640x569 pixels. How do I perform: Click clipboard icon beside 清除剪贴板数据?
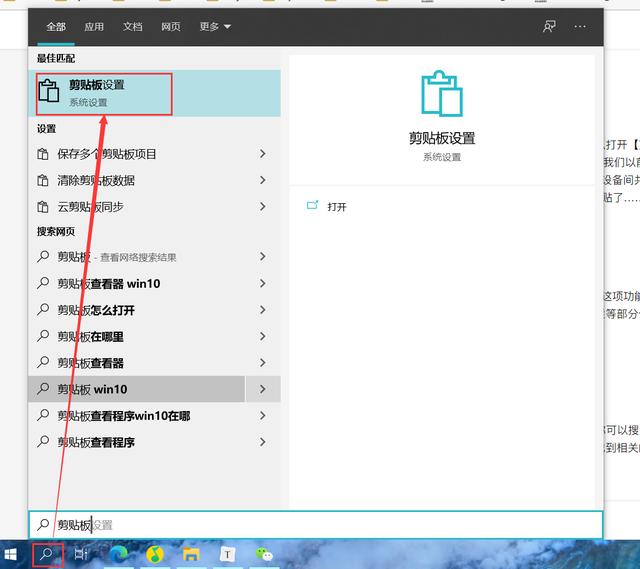pos(43,180)
